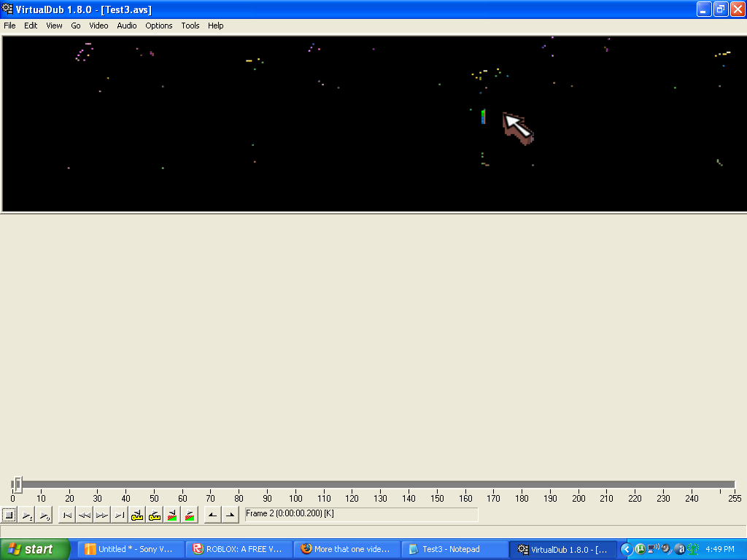Click the video preview pane
The image size is (747, 560).
374,124
